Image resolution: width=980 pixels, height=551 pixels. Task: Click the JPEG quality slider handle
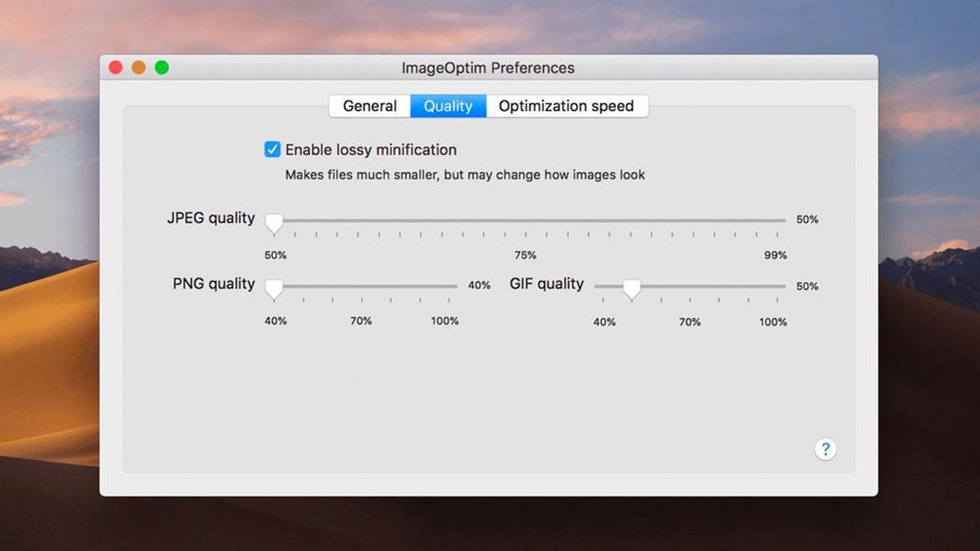point(274,222)
